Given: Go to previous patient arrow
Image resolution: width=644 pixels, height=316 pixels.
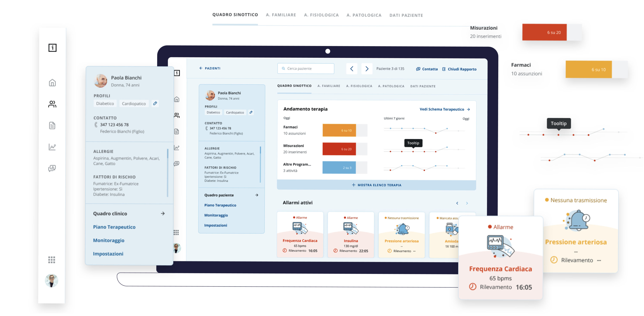Looking at the screenshot, I should pos(351,69).
